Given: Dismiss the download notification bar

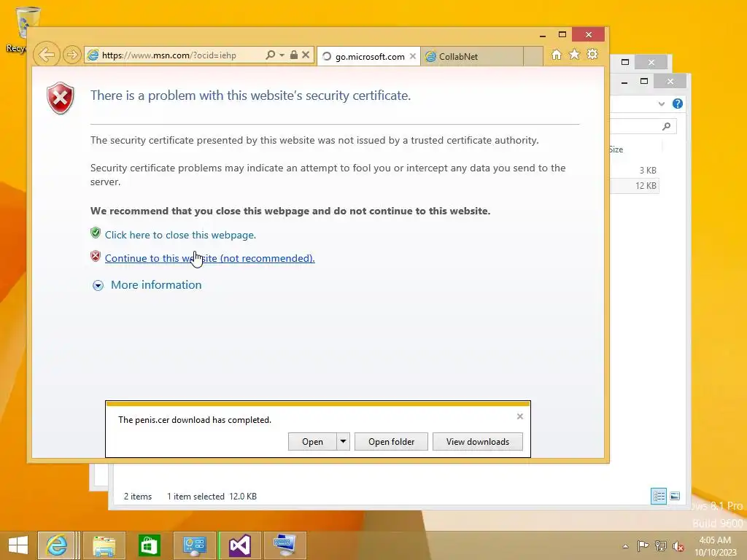Looking at the screenshot, I should tap(519, 416).
